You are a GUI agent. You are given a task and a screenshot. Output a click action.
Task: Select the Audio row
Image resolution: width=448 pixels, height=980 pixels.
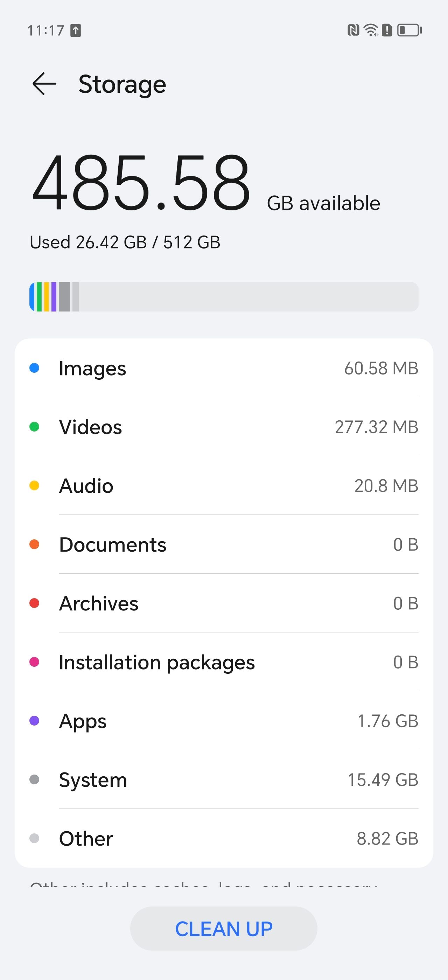(224, 486)
